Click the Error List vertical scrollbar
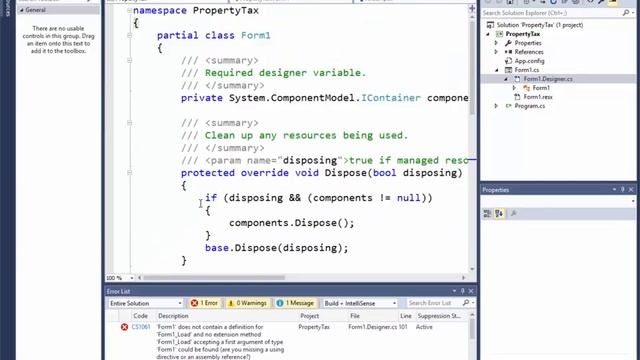Viewport: 640px width, 360px height. pos(472,329)
